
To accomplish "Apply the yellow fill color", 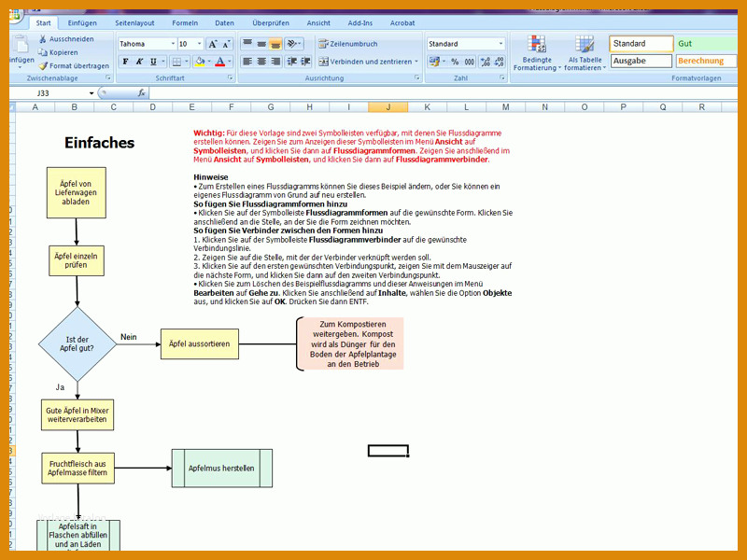I will click(x=200, y=62).
